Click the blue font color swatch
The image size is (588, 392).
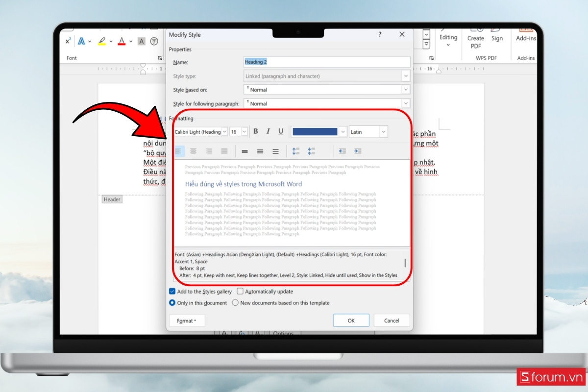click(315, 131)
